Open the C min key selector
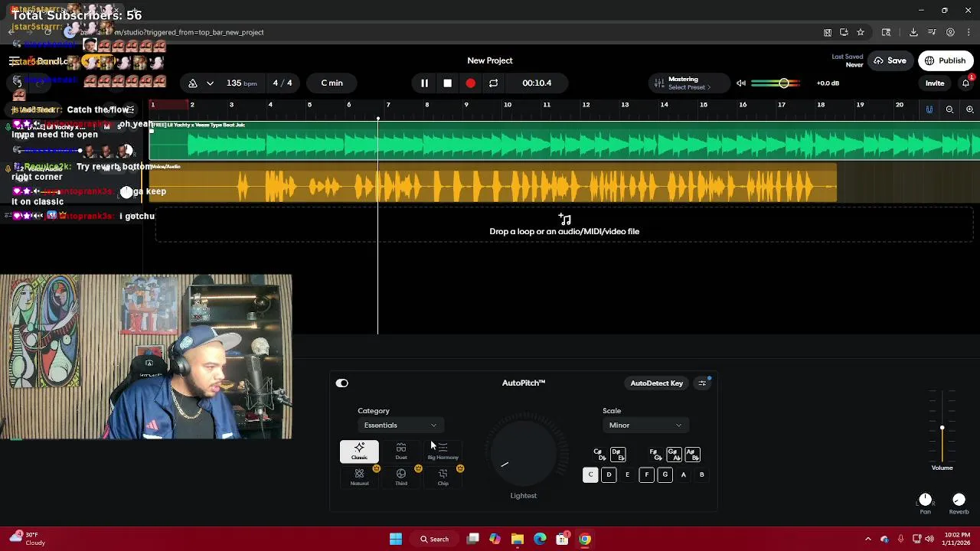 click(x=332, y=83)
